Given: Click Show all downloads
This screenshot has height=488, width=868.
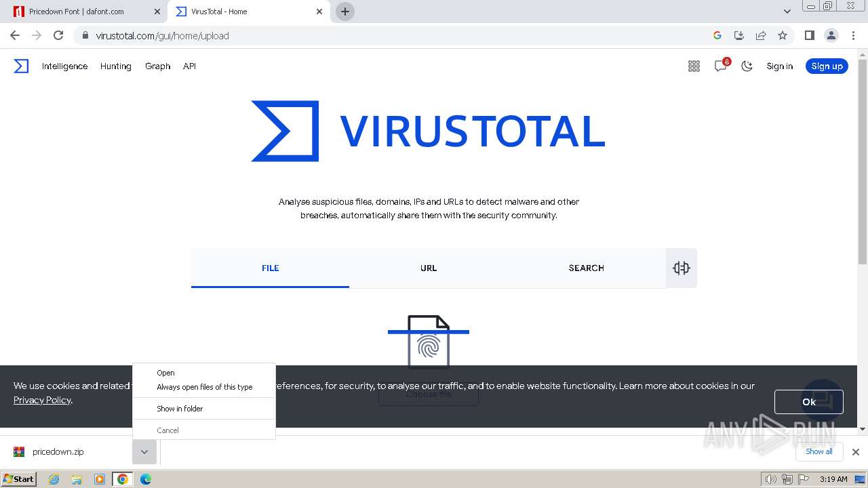Looking at the screenshot, I should [x=818, y=451].
